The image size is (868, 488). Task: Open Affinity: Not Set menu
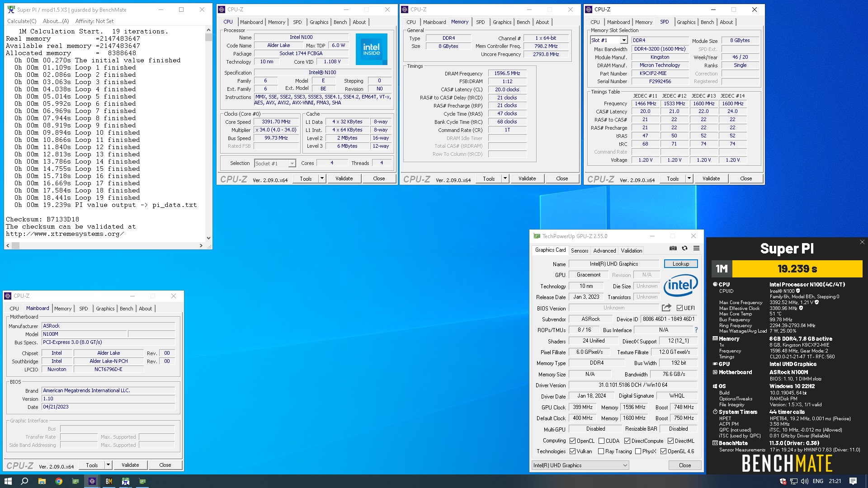tap(94, 21)
